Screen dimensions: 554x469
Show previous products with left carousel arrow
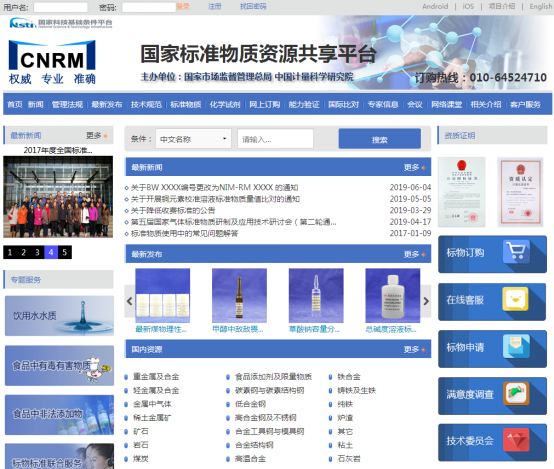click(129, 301)
